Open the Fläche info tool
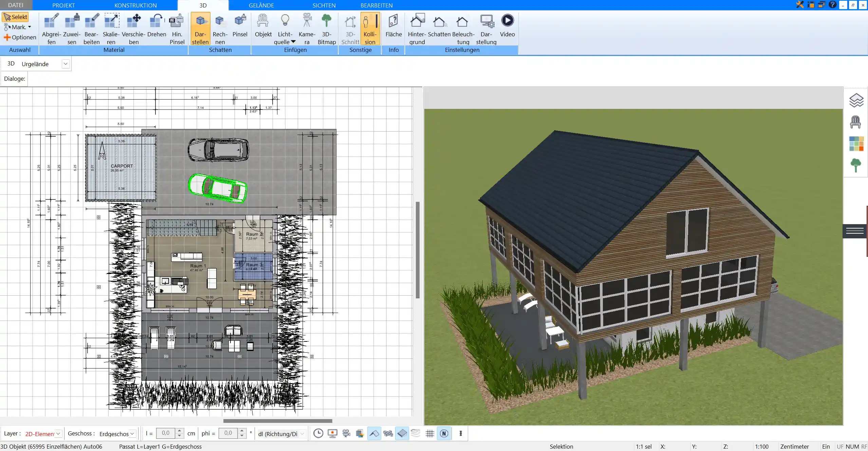 [x=393, y=25]
